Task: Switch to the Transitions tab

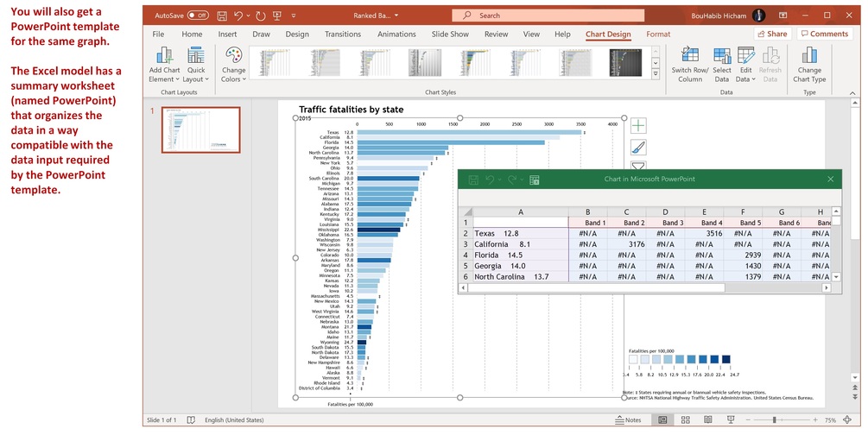Action: point(343,34)
